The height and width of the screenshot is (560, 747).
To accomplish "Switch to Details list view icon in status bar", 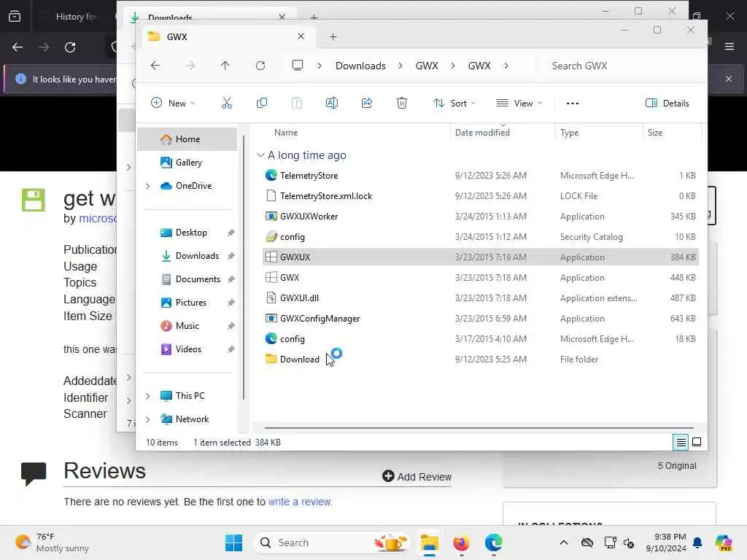I will coord(681,443).
